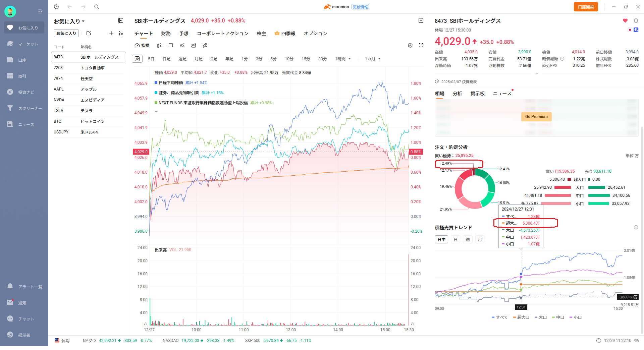Screen dimensions: 644x350
Task: Open 投資ナビ in the sidebar
Action: [x=24, y=92]
